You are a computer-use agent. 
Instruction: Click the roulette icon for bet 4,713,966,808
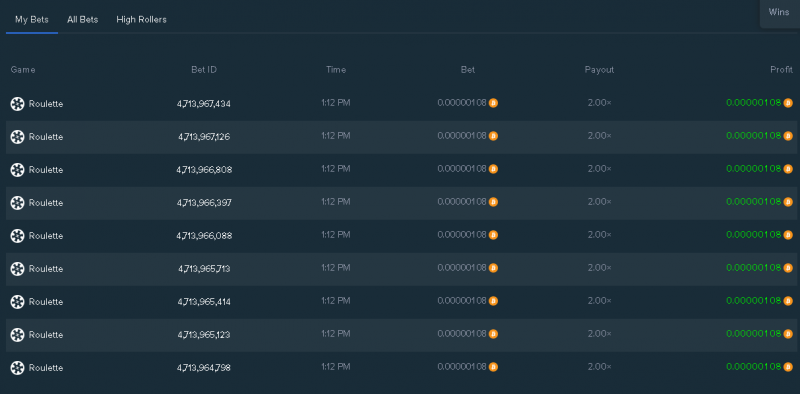(17, 170)
